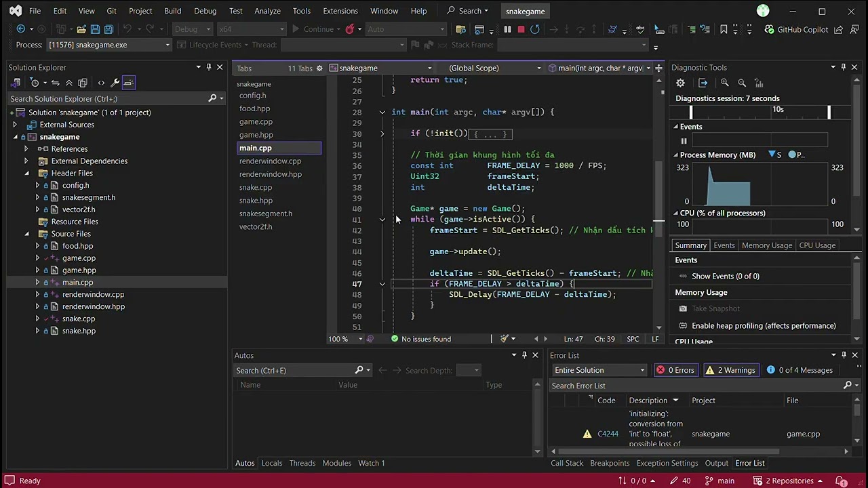868x488 pixels.
Task: Restart the debugging session
Action: [x=535, y=29]
